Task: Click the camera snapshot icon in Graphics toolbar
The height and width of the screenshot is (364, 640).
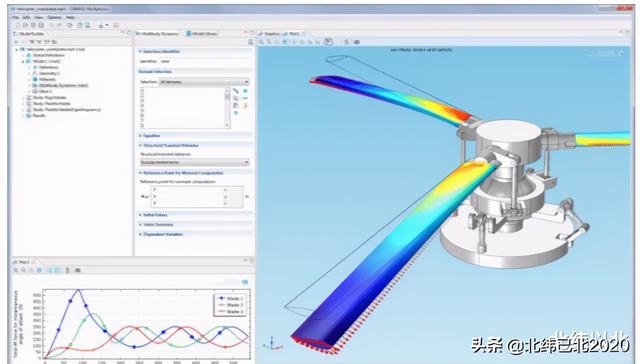Action: coord(356,42)
